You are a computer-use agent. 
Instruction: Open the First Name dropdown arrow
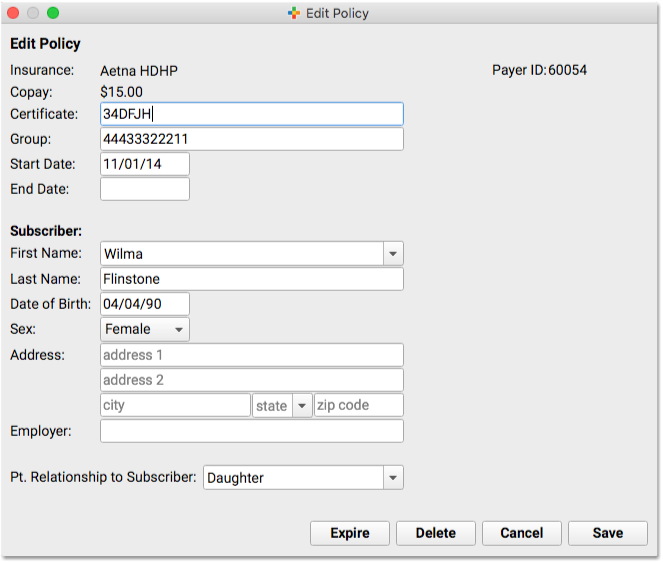[393, 254]
